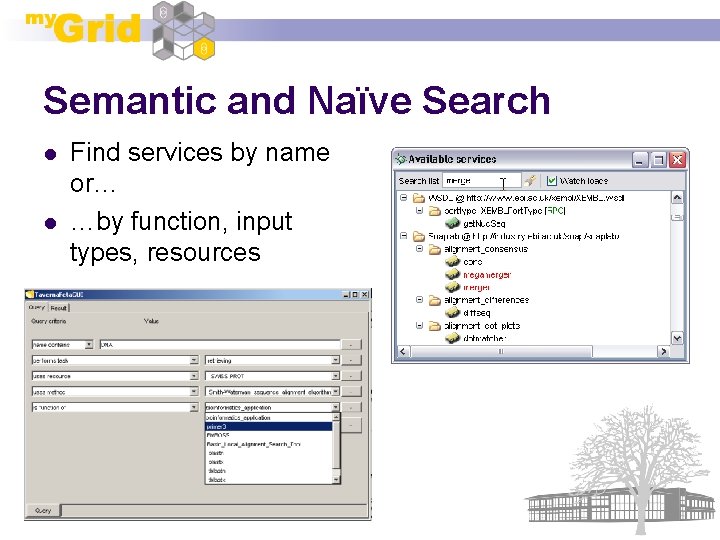Select the 'getNucSeq' tree item text
Viewport: 720px width, 540px height.
484,224
